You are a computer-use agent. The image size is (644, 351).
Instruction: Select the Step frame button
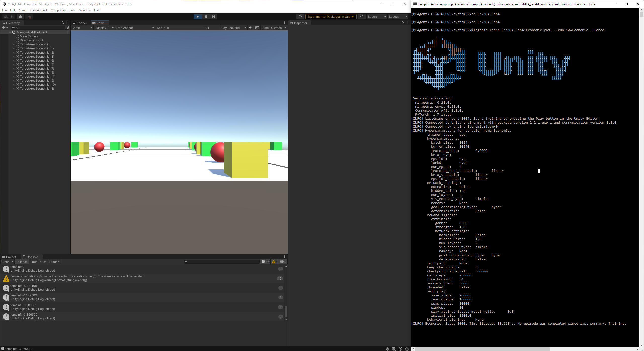pos(214,17)
